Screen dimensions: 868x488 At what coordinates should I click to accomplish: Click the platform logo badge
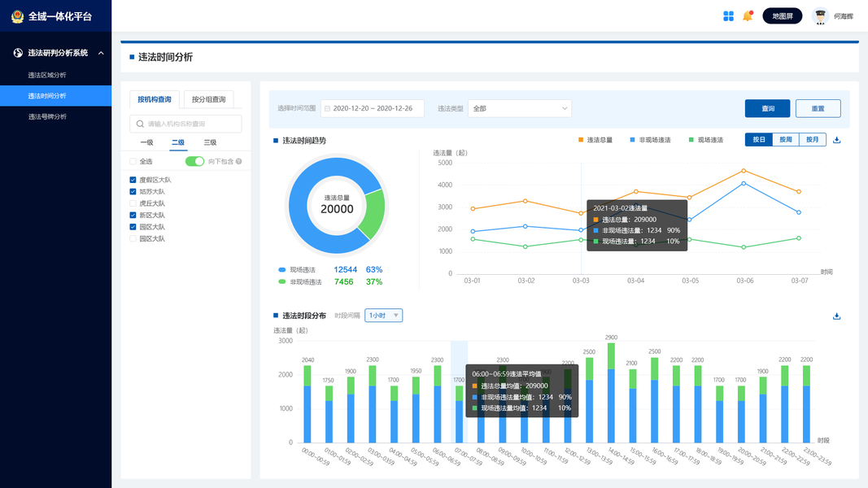(17, 16)
